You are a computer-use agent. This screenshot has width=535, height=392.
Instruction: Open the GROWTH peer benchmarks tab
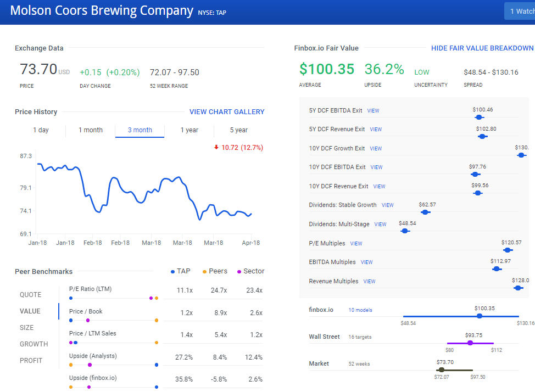pyautogui.click(x=34, y=344)
